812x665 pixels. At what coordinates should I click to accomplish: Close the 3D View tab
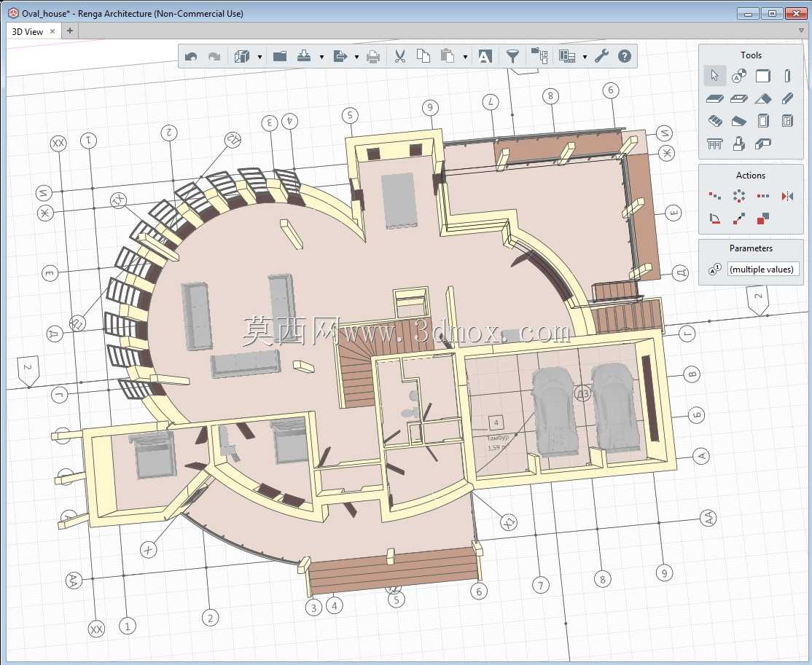[x=52, y=31]
